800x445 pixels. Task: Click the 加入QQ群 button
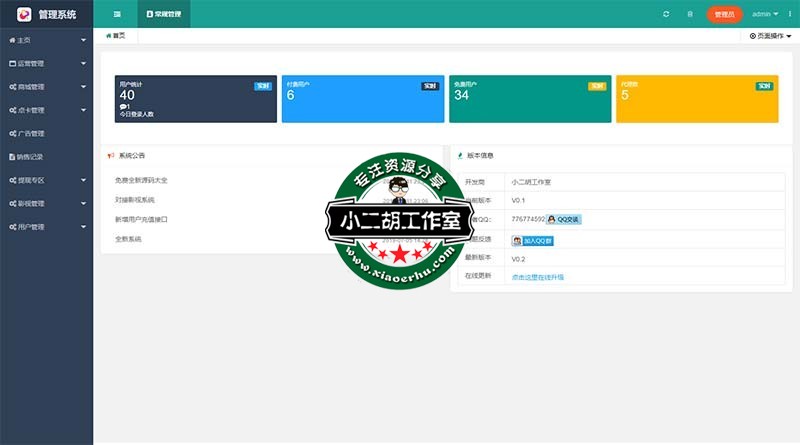tap(532, 241)
